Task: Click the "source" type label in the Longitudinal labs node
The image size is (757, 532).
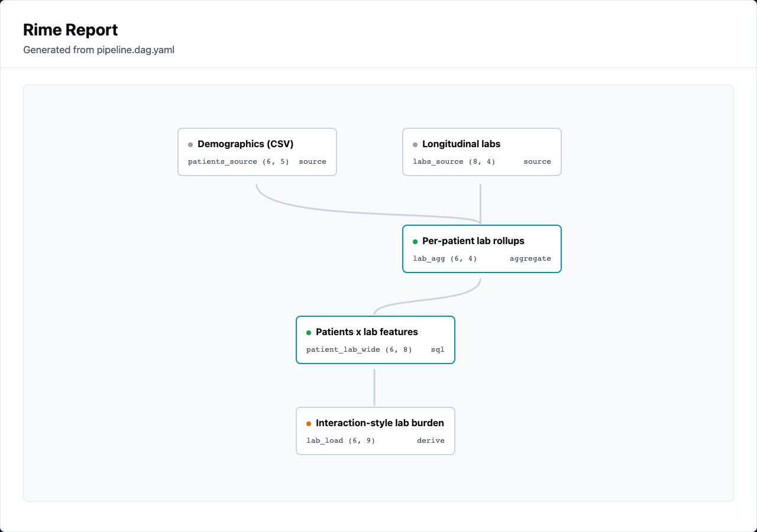Action: click(537, 161)
